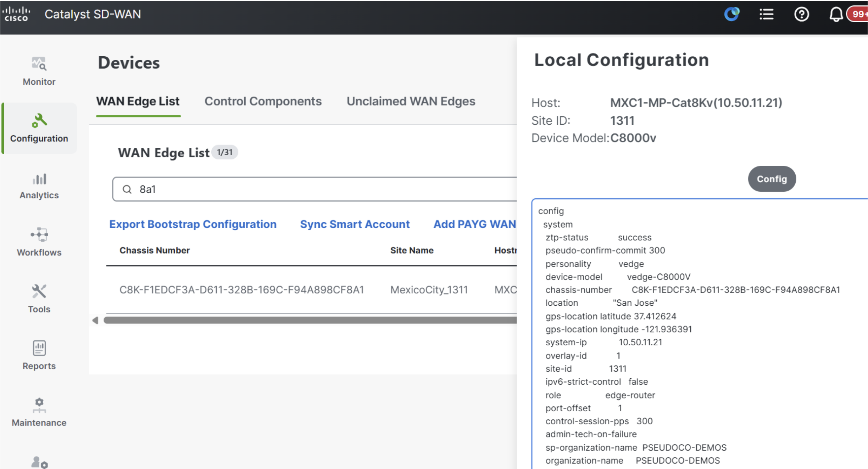Open the Analytics bar chart icon

pyautogui.click(x=39, y=179)
